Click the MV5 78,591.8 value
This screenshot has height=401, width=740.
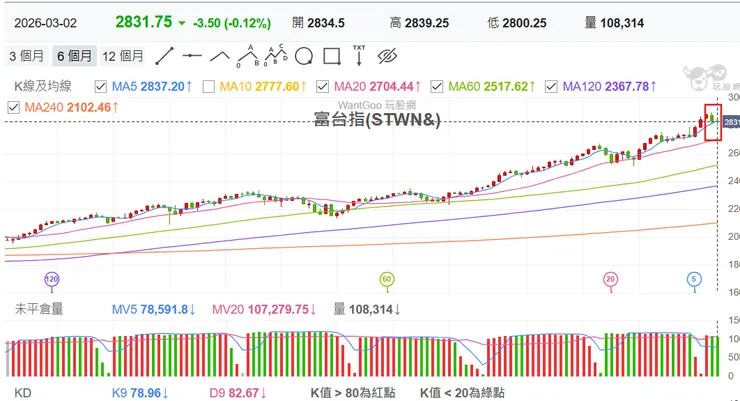154,309
